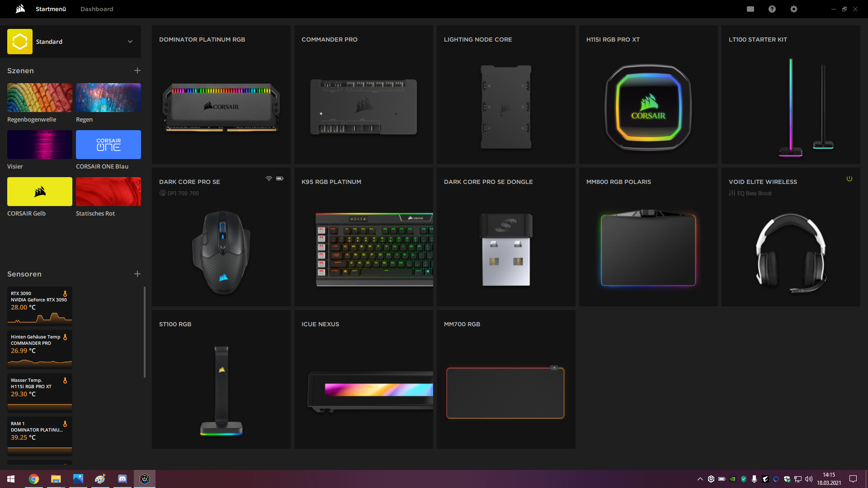Apply the Regen scene
This screenshot has height=488, width=868.
pos(108,98)
